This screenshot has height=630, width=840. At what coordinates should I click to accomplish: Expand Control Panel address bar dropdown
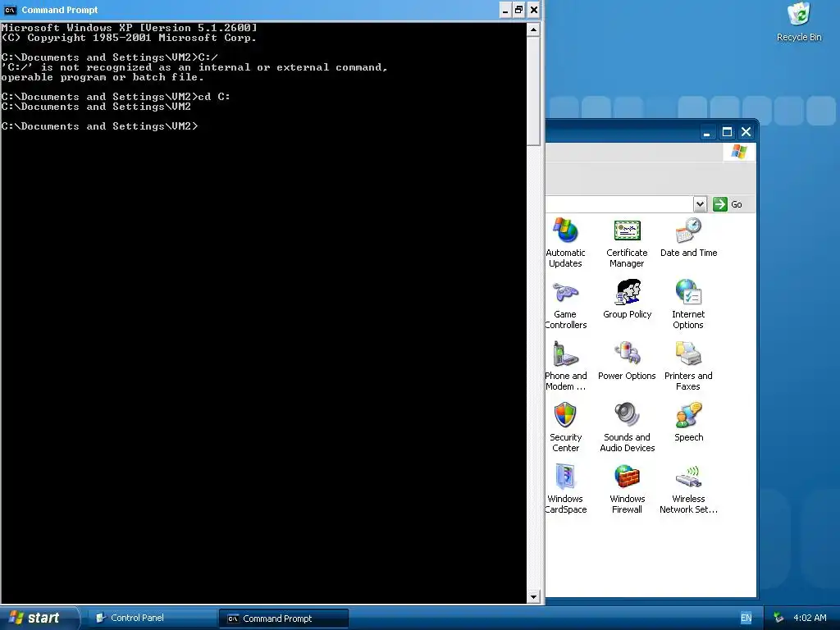(x=700, y=204)
